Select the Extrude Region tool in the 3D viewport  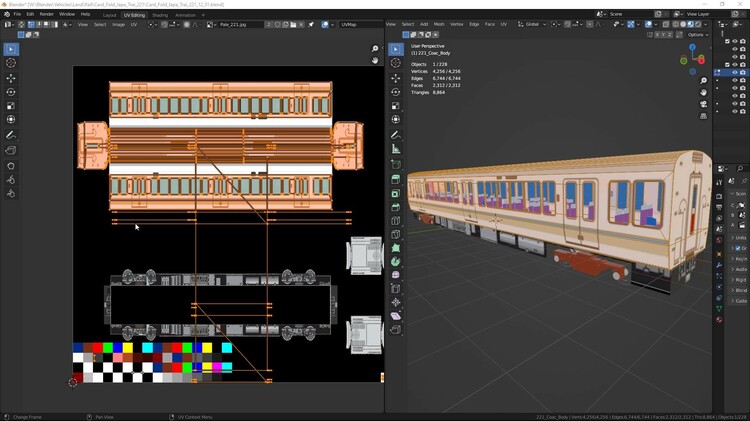point(396,179)
